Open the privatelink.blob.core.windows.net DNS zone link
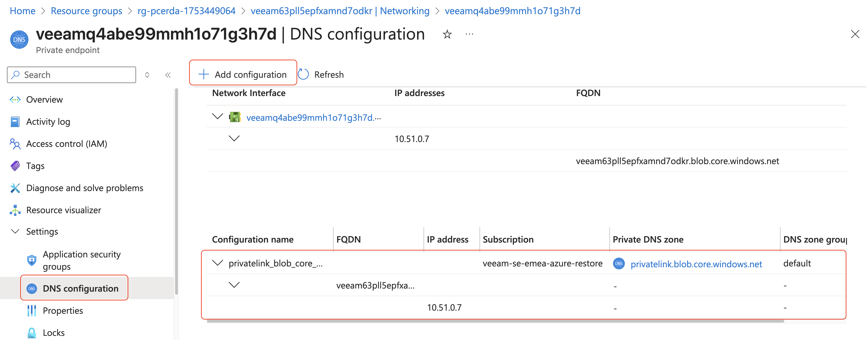 click(696, 264)
